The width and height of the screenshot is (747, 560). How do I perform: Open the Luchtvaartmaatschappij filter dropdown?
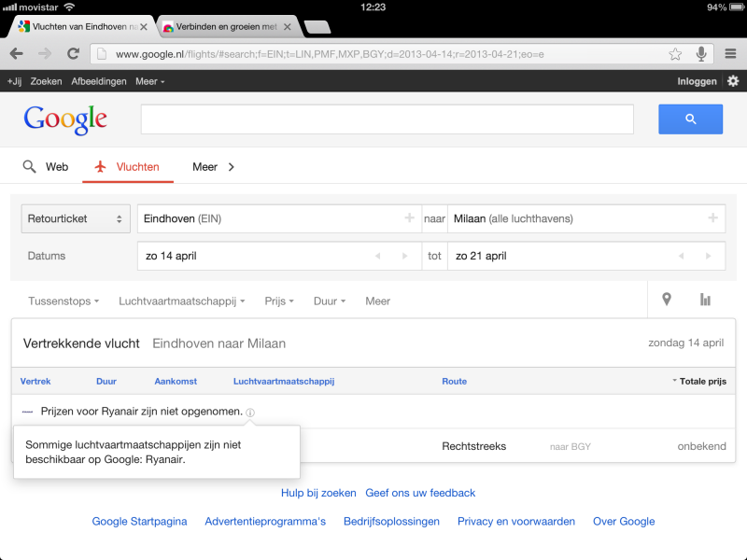(x=181, y=301)
